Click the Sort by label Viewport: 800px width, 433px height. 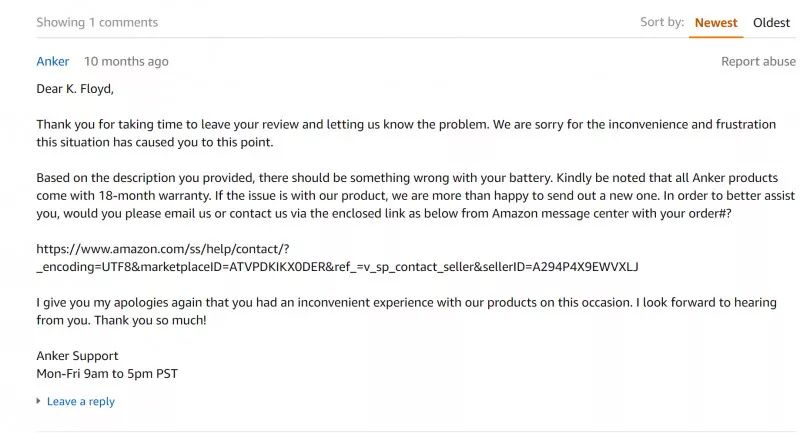(662, 23)
